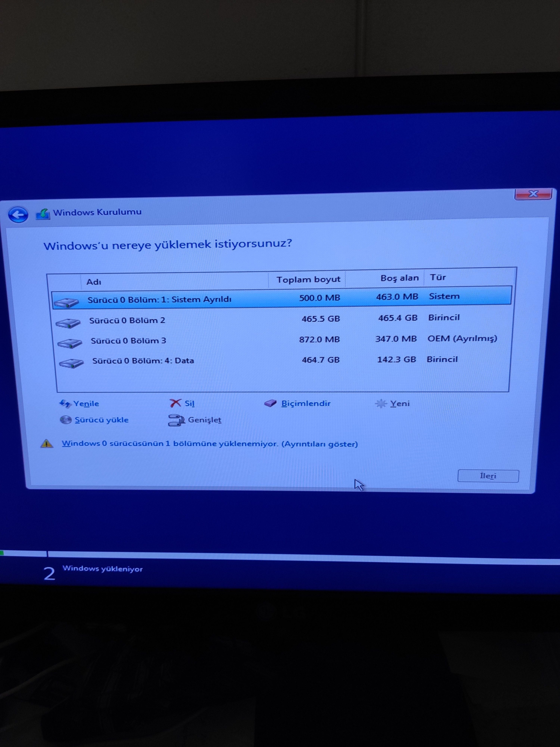Click the Sürücü yükle disc icon

pos(66,420)
